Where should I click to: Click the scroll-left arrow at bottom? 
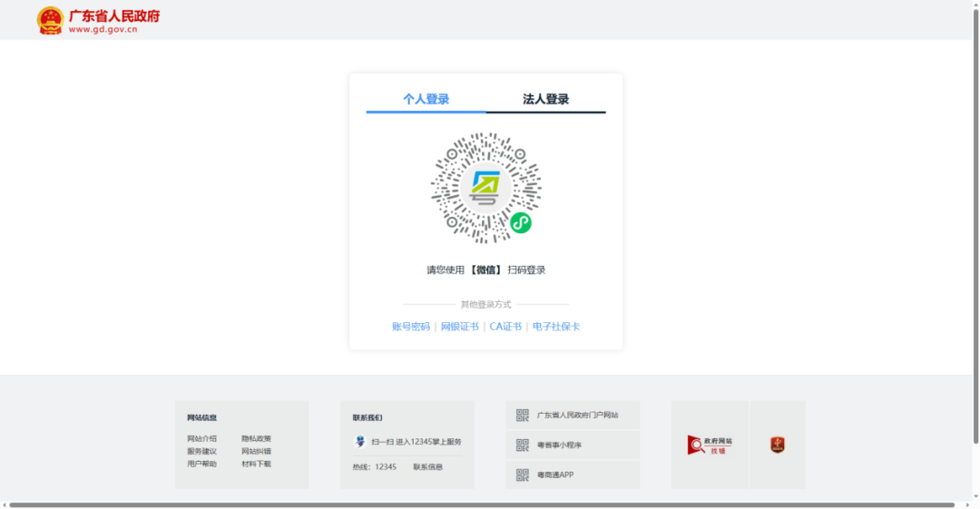tap(5, 504)
